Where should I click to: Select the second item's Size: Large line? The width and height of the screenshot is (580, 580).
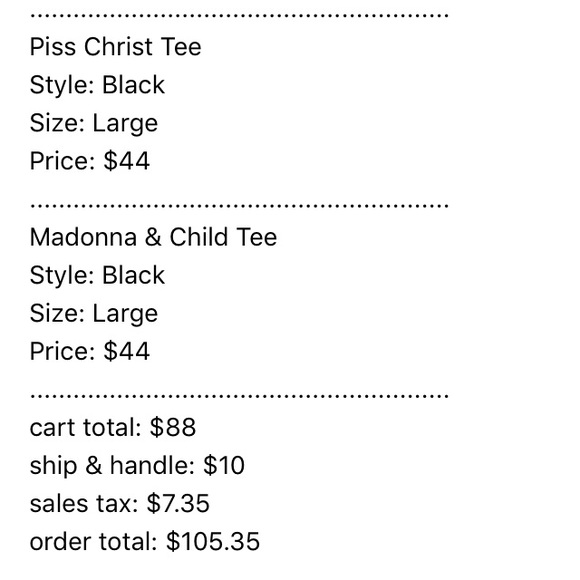pyautogui.click(x=94, y=314)
